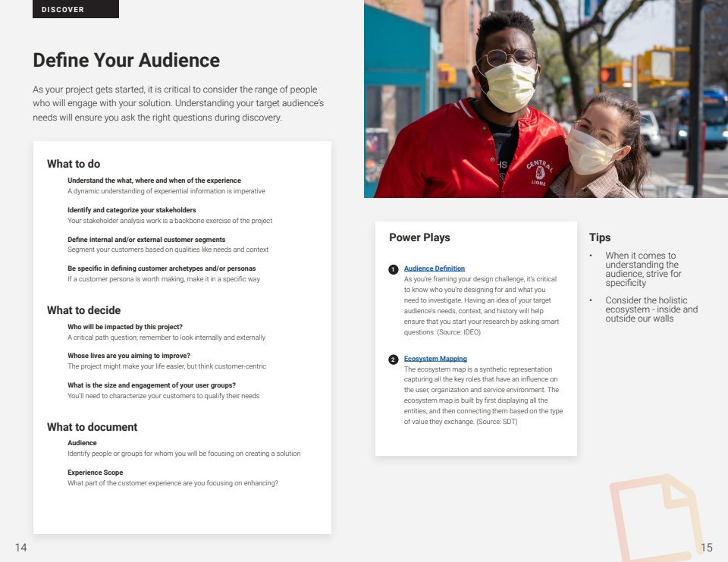Click the Power Plays heading

[x=419, y=237]
